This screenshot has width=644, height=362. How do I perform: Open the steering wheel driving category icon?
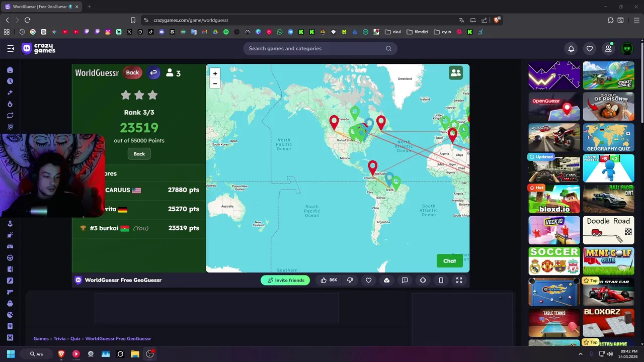pos(10,258)
